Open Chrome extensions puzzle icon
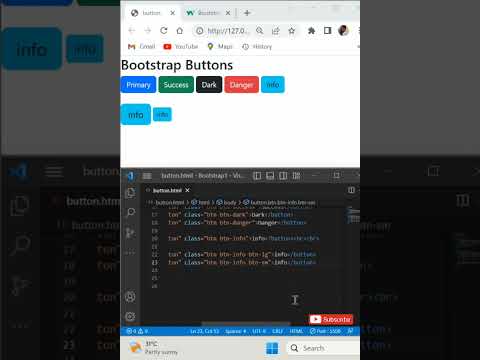480x360 pixels. pyautogui.click(x=311, y=31)
